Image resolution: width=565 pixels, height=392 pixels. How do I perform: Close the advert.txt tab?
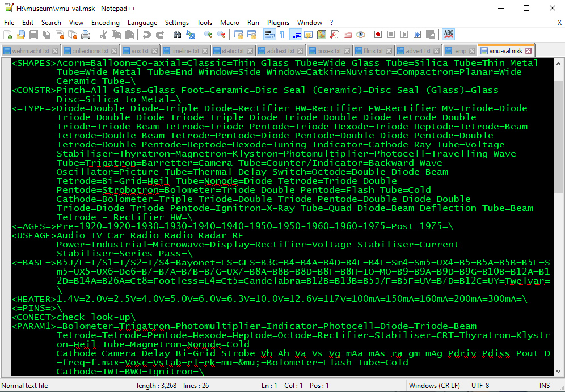click(x=436, y=51)
